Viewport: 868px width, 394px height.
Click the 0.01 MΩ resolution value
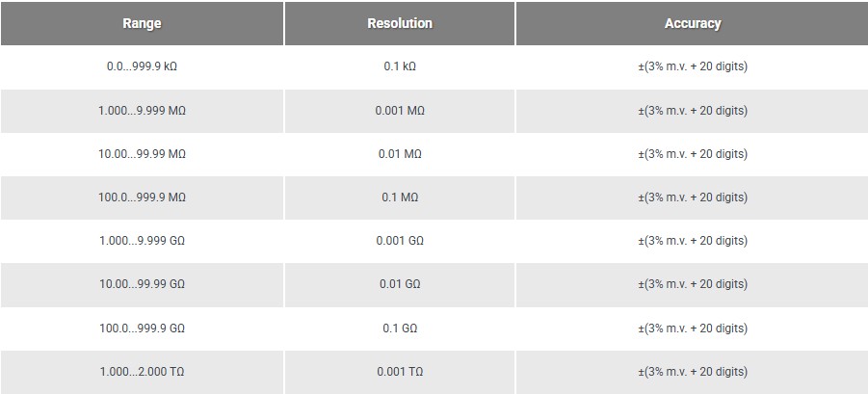point(400,154)
